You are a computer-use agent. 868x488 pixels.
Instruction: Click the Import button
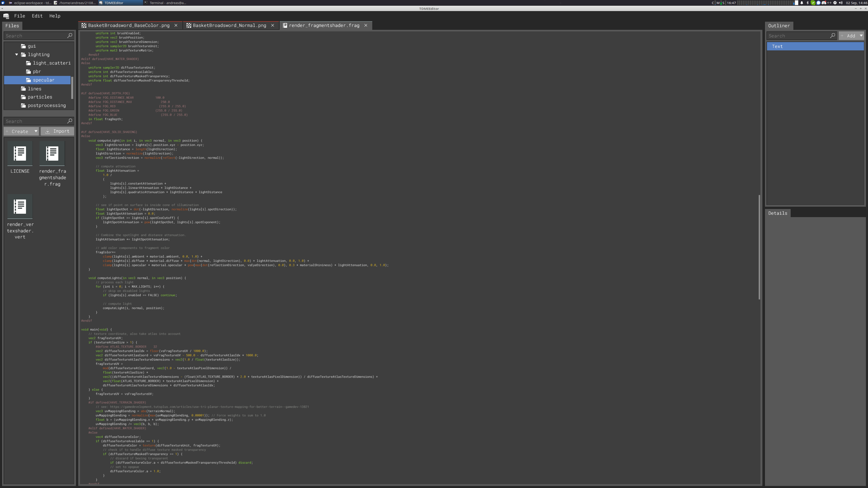[x=57, y=131]
